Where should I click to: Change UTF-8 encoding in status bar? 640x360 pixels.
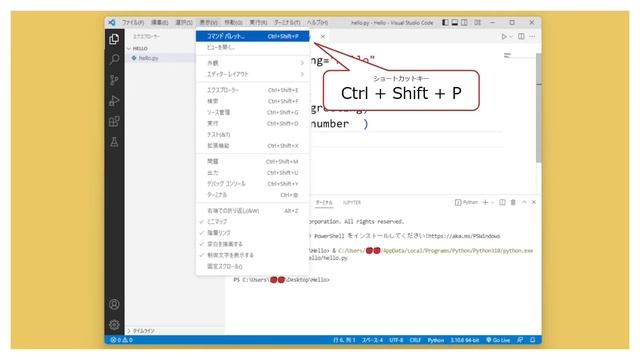[x=396, y=340]
